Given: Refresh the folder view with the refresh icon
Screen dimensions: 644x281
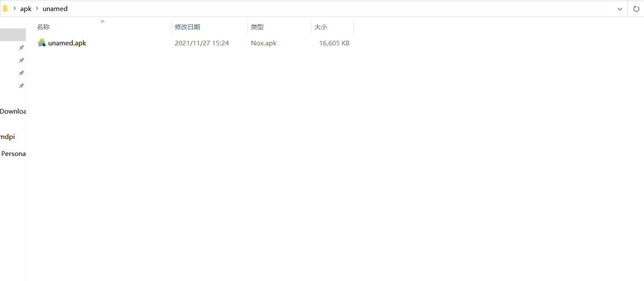Looking at the screenshot, I should (636, 8).
